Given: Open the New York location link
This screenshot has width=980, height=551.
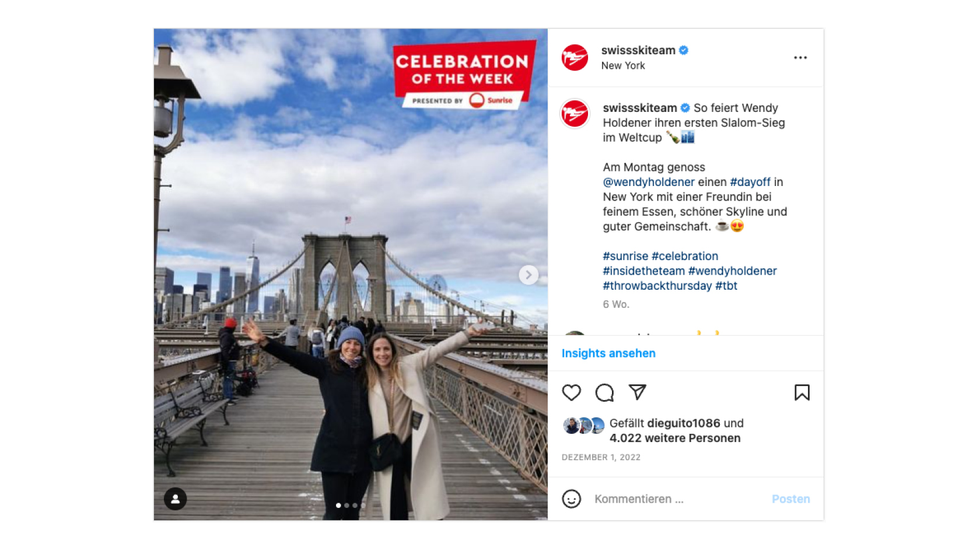Looking at the screenshot, I should point(623,66).
